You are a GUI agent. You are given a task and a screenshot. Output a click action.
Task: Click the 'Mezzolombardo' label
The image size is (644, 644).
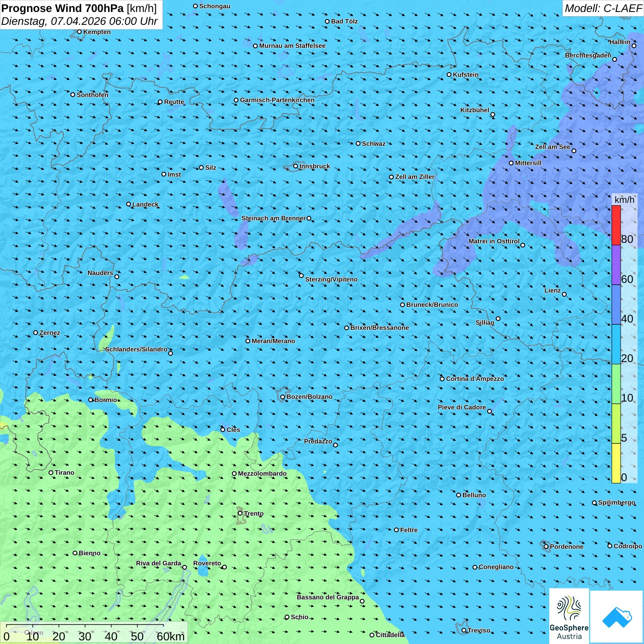coord(262,473)
